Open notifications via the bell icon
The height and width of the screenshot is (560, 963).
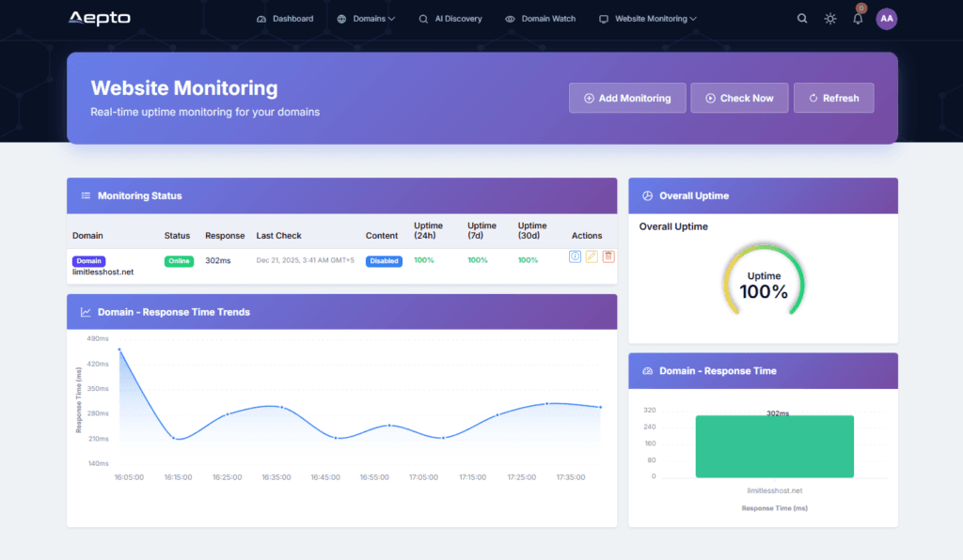point(857,19)
